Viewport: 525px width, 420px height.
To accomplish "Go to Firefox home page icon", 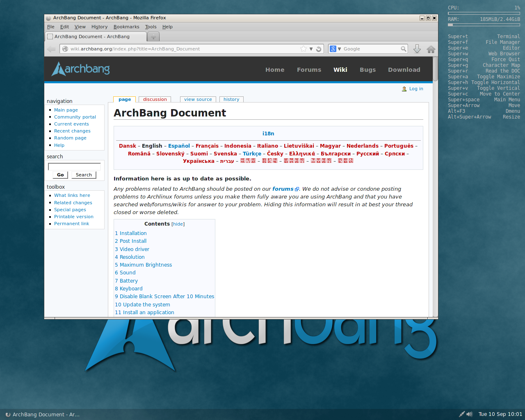I will [431, 49].
